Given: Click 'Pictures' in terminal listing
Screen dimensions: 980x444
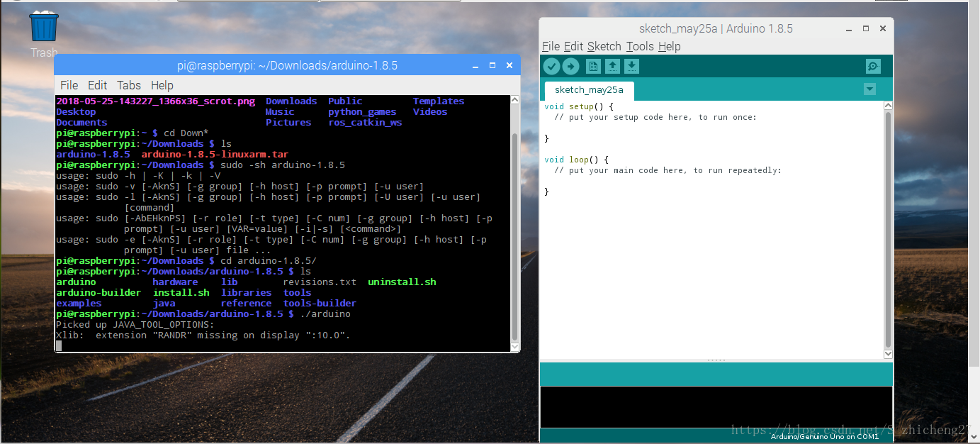Looking at the screenshot, I should pos(288,122).
